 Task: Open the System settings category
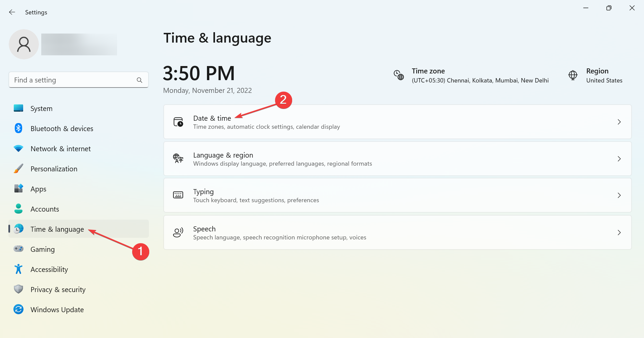(41, 109)
